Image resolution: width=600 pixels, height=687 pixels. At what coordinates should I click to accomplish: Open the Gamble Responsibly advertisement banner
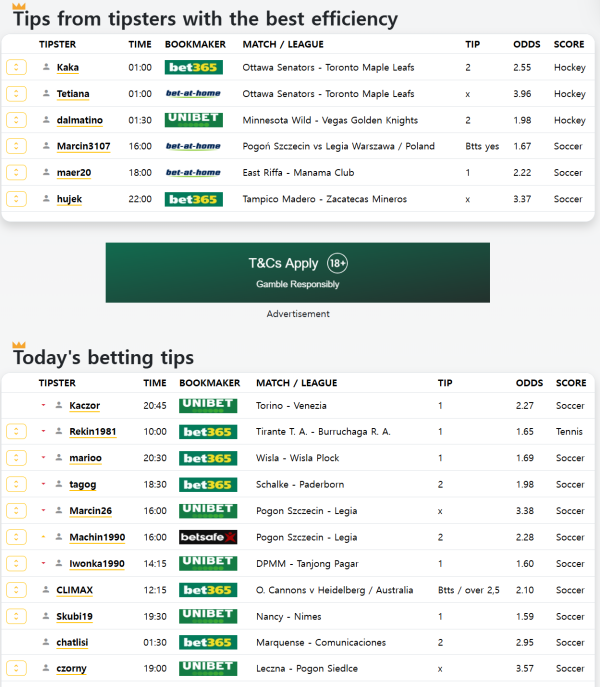pyautogui.click(x=297, y=272)
